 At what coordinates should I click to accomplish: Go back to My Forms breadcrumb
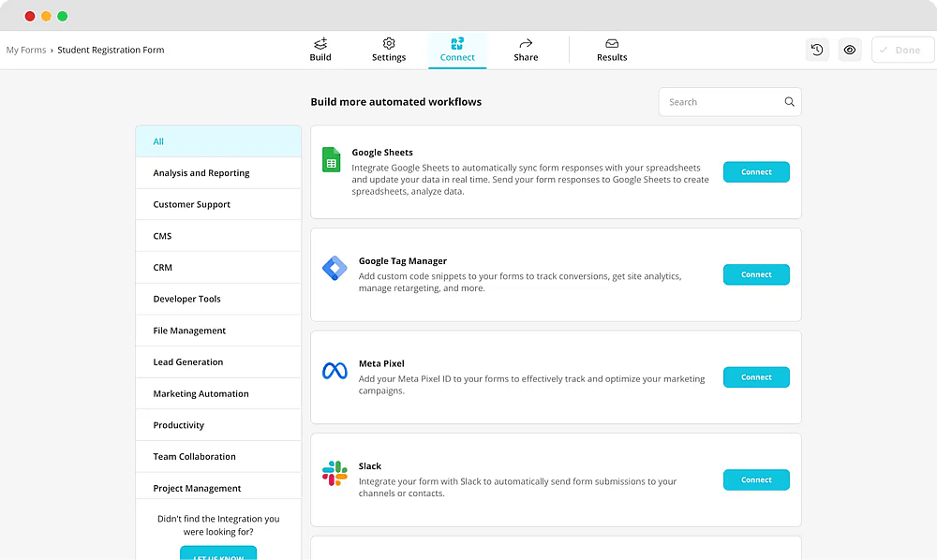point(25,51)
